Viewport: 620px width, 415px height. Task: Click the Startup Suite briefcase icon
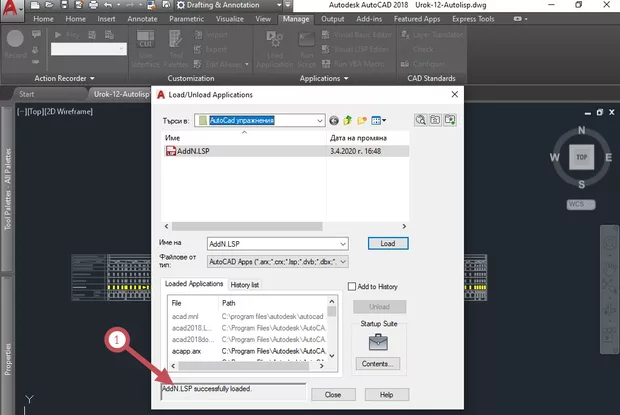coord(380,341)
